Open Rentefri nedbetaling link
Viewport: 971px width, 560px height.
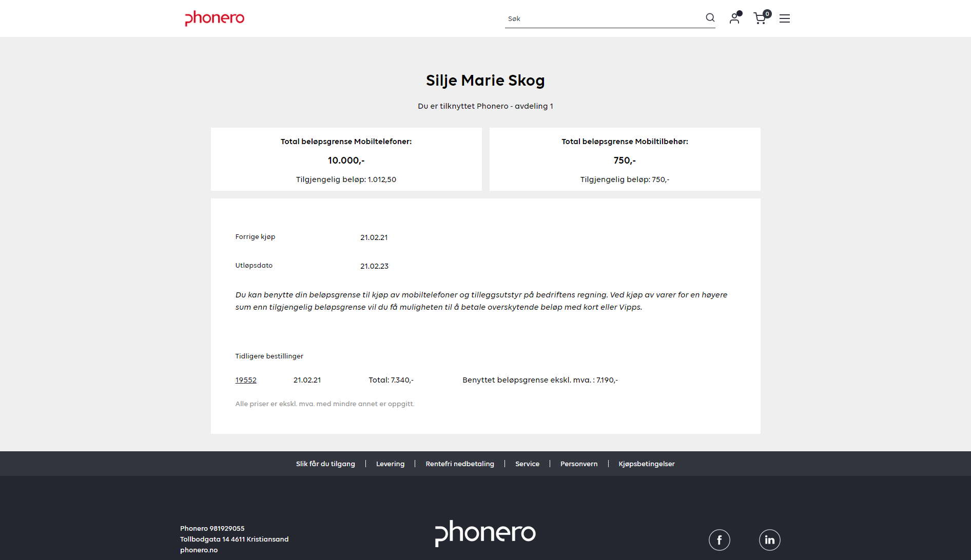tap(460, 464)
